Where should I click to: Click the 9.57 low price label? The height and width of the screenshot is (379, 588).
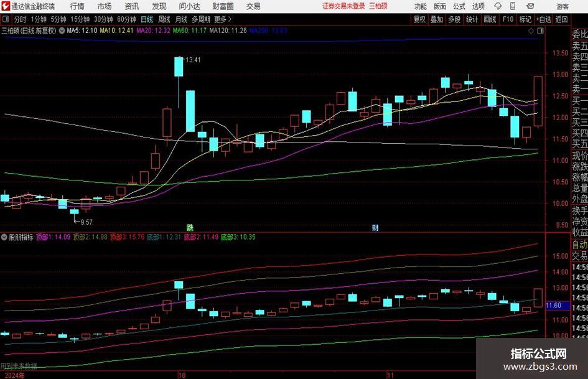(86, 222)
